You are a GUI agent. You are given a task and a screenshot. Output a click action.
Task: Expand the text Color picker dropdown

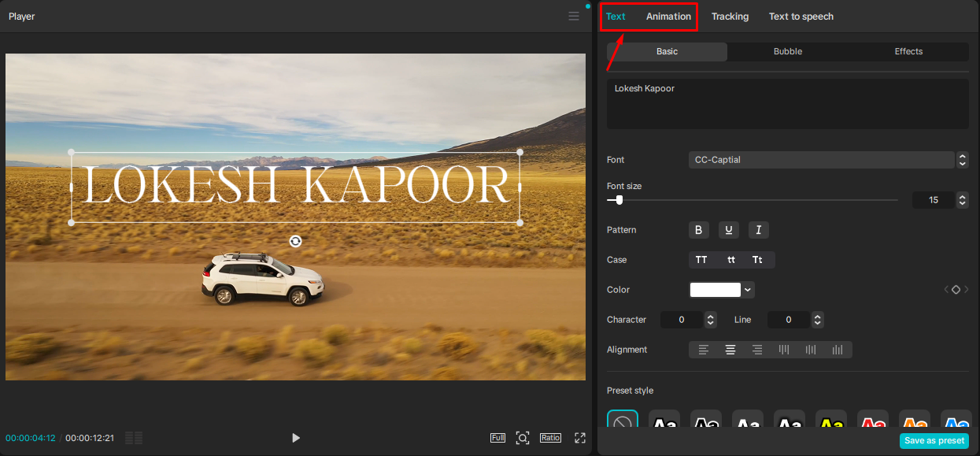748,290
